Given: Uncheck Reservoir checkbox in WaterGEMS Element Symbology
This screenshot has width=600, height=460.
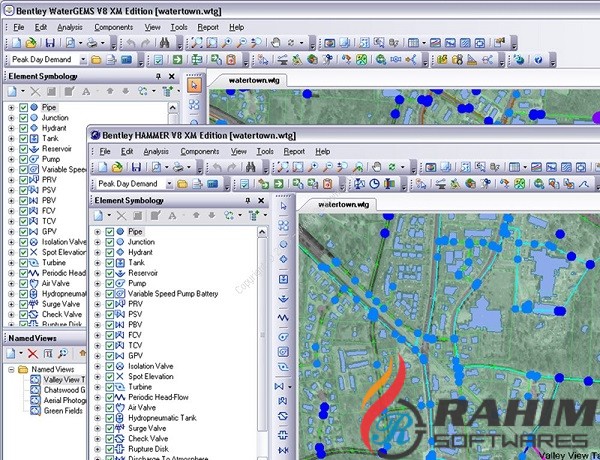Looking at the screenshot, I should tap(24, 149).
